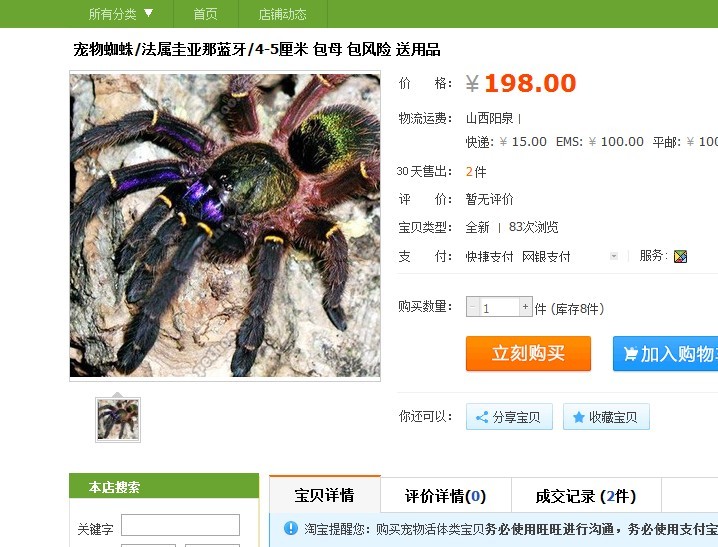Select the spider thumbnail image
The height and width of the screenshot is (547, 718).
[x=118, y=420]
